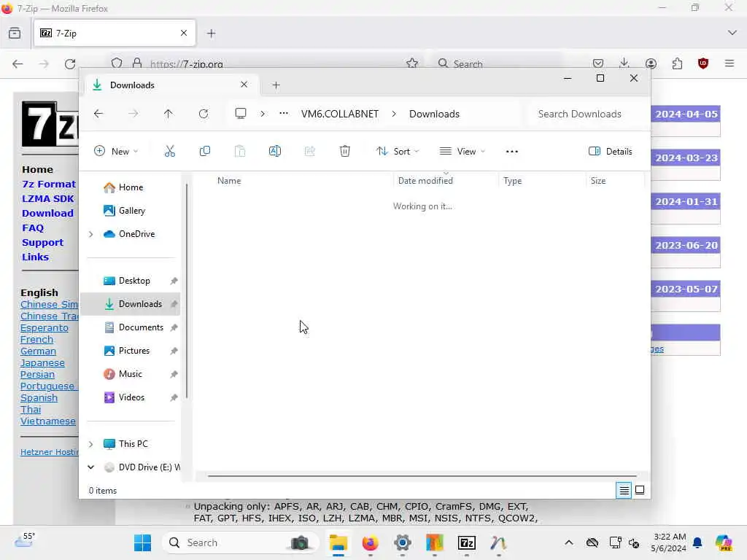Viewport: 747px width, 560px height.
Task: Open Videos in Explorer navigation pane
Action: (x=124, y=397)
